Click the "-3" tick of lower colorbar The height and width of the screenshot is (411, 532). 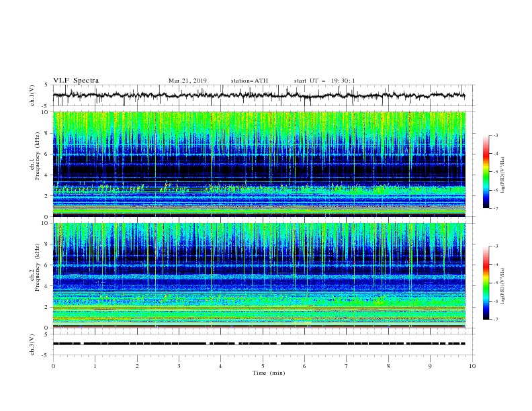(495, 246)
